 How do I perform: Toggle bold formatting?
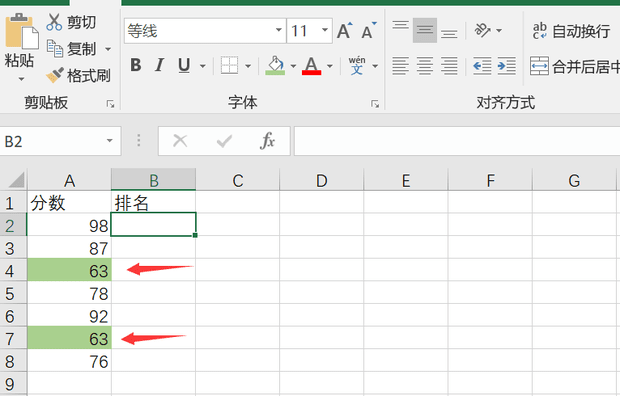tap(136, 65)
